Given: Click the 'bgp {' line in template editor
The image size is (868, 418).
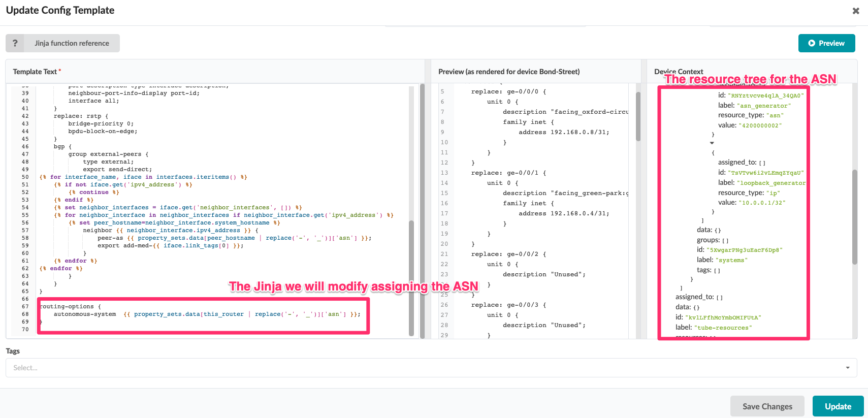Looking at the screenshot, I should (62, 147).
